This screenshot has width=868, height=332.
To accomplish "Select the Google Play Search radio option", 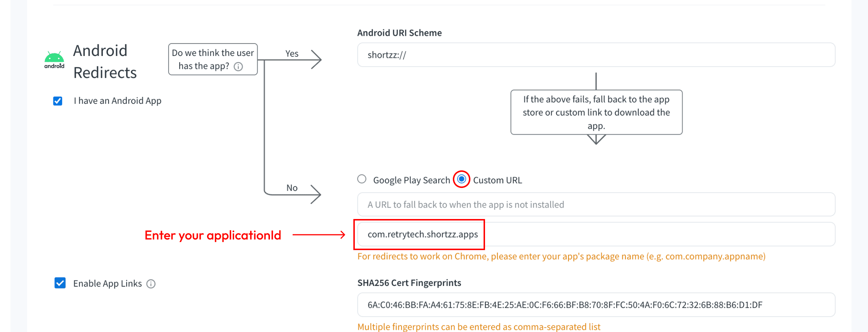I will click(362, 179).
